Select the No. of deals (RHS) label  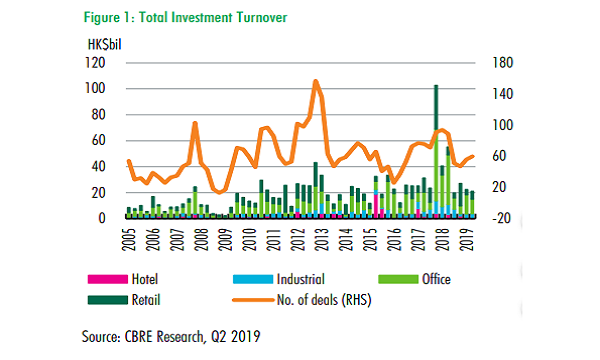324,300
